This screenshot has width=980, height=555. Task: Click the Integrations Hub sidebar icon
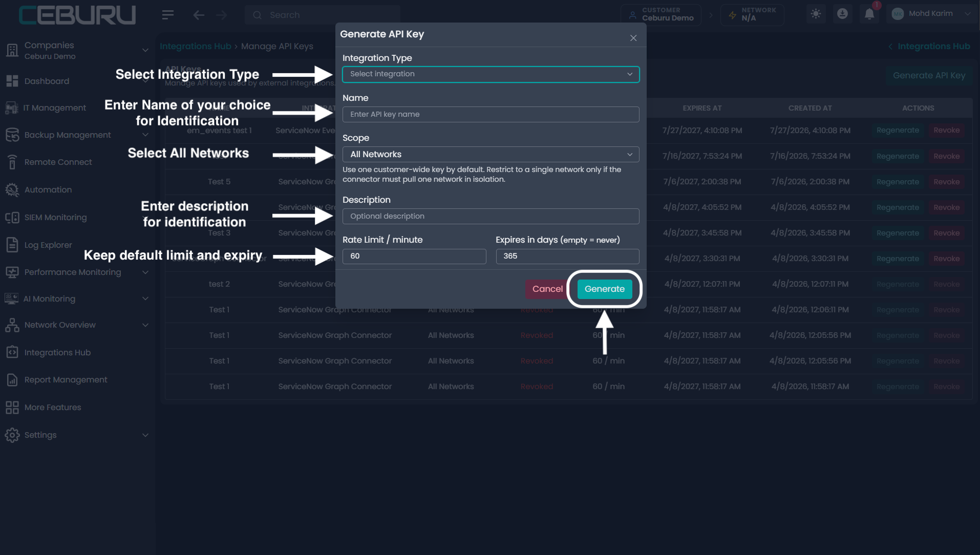(12, 352)
